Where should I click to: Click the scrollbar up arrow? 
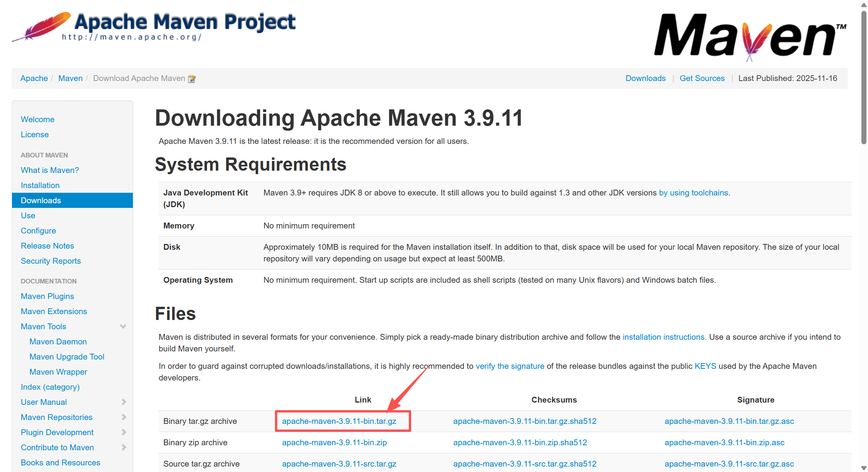coord(864,5)
